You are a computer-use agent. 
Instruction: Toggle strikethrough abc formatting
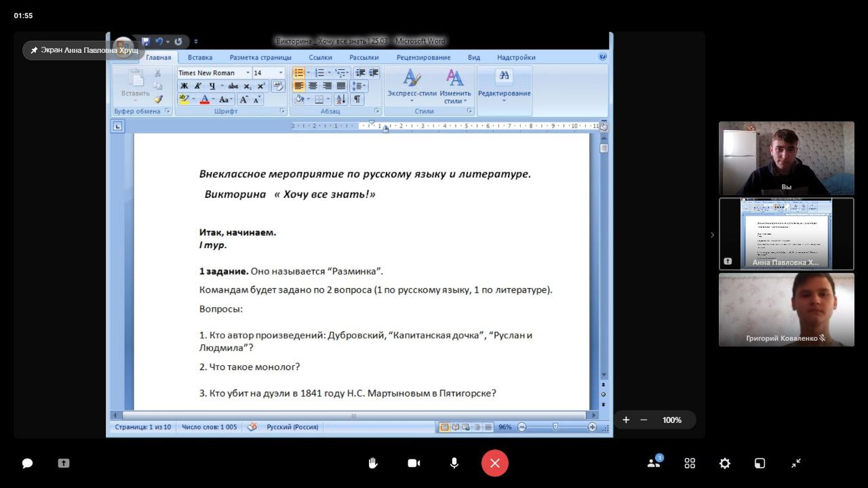point(233,86)
